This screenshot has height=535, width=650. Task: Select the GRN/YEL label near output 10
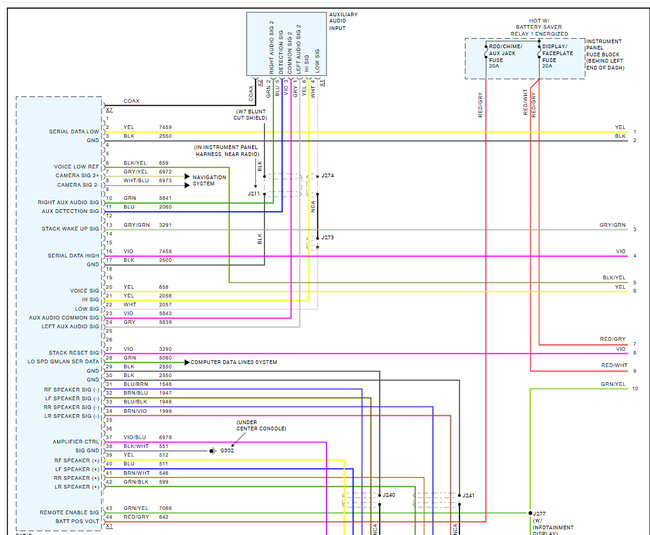[613, 384]
